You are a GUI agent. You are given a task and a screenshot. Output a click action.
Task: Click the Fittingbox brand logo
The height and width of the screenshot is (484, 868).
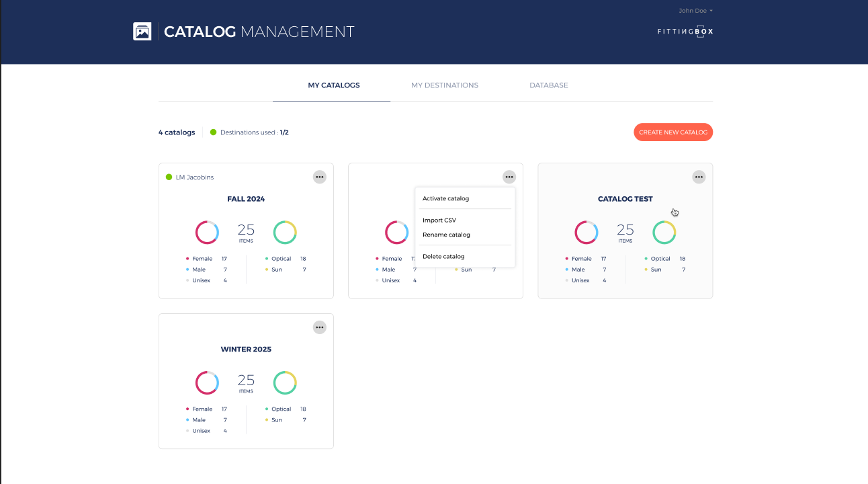coord(685,32)
